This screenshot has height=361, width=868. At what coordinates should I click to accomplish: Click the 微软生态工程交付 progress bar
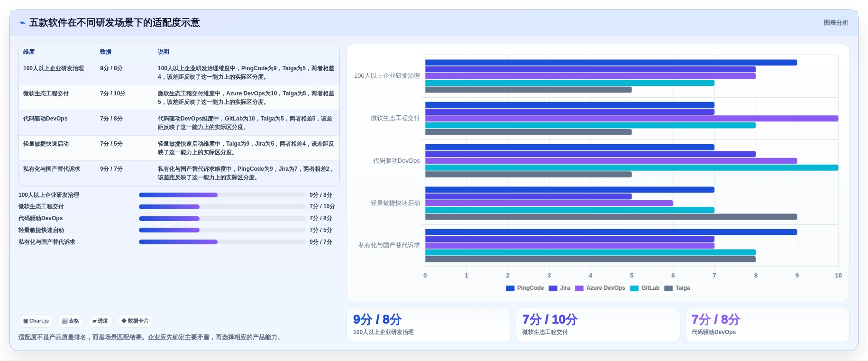222,207
